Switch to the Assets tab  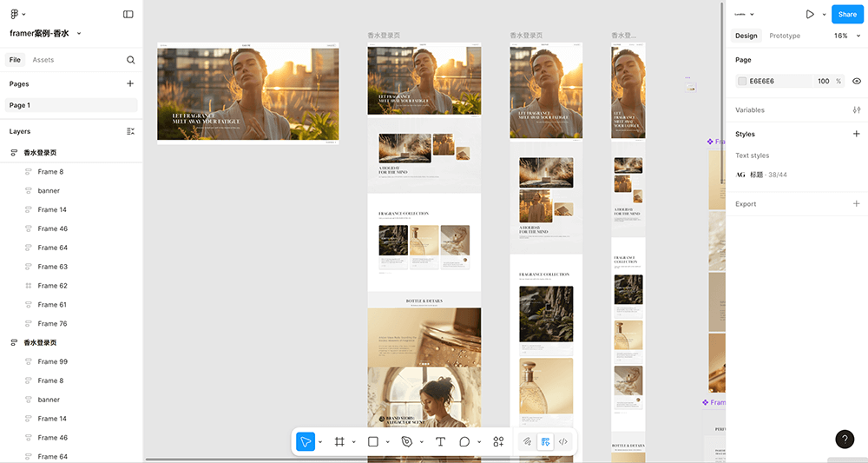click(43, 60)
